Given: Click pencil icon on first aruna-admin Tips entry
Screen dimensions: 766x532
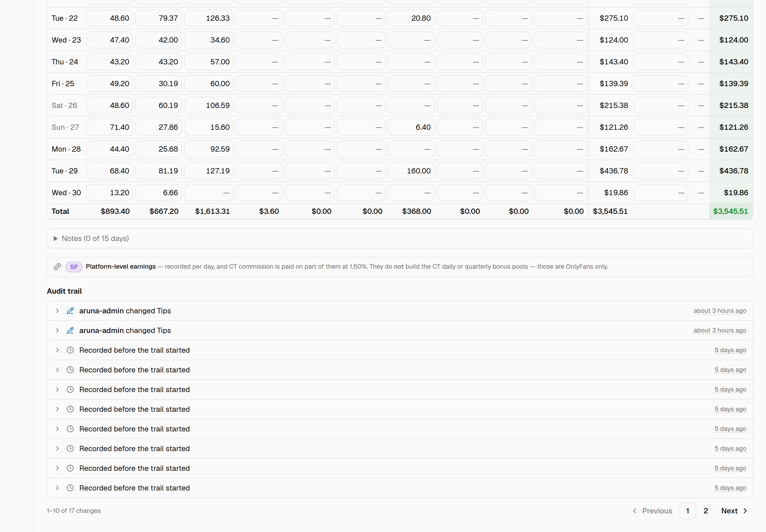Looking at the screenshot, I should pyautogui.click(x=70, y=311).
